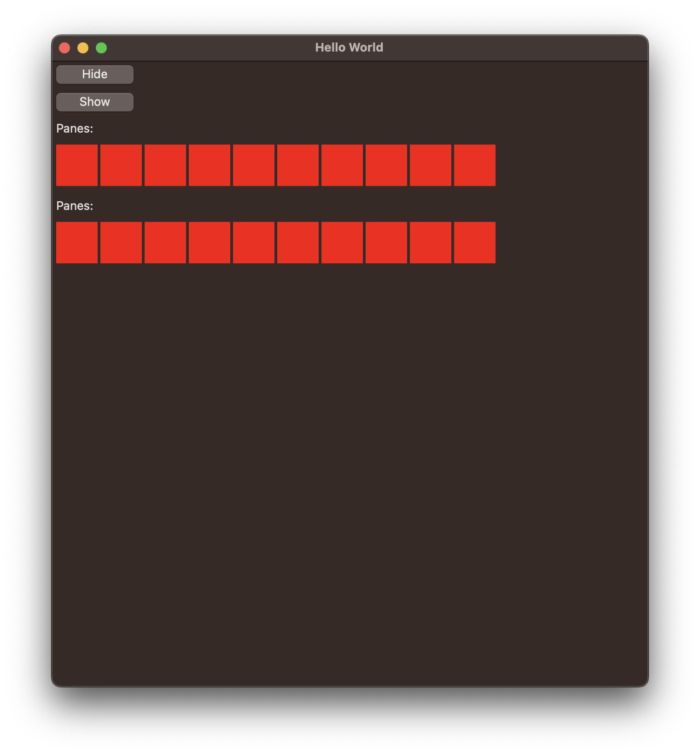Select the last red pane in bottom row

click(475, 243)
